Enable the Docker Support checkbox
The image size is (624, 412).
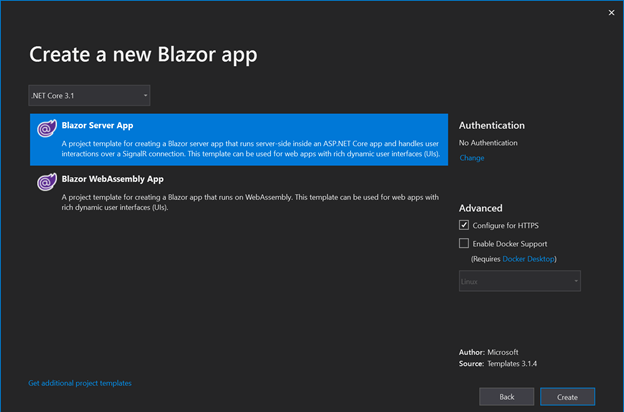click(x=464, y=243)
